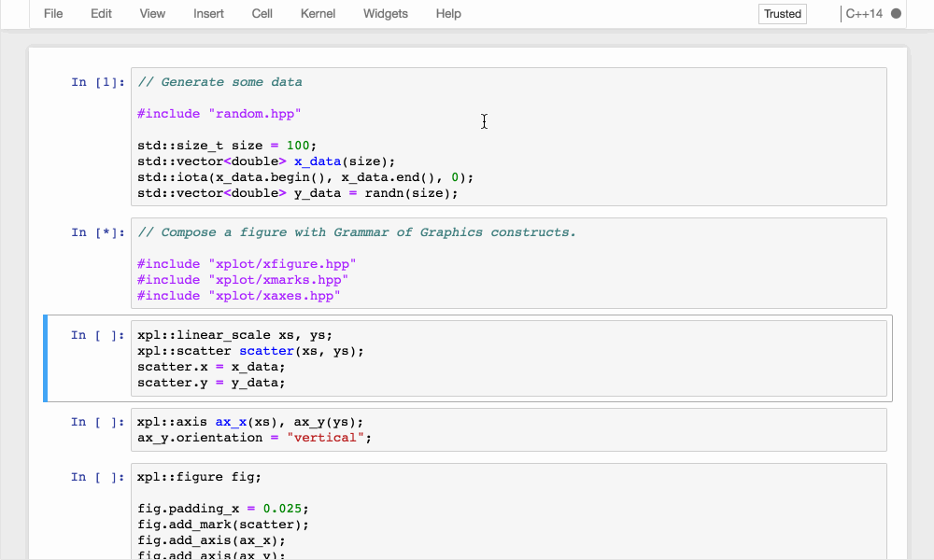The height and width of the screenshot is (560, 934).
Task: Click the line '#include "xplot/xfigure.hpp"'
Action: tap(247, 263)
